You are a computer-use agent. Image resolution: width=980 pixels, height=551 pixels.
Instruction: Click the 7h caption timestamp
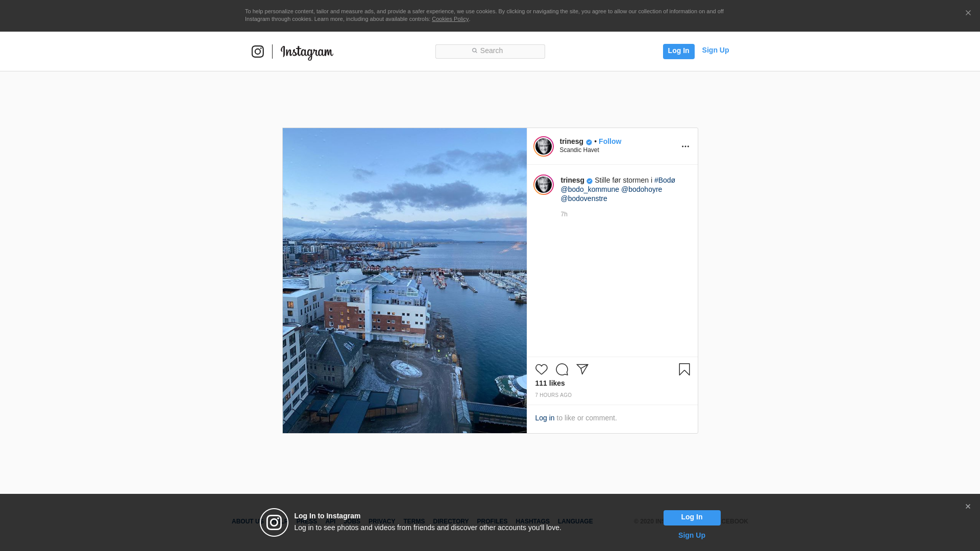coord(564,214)
